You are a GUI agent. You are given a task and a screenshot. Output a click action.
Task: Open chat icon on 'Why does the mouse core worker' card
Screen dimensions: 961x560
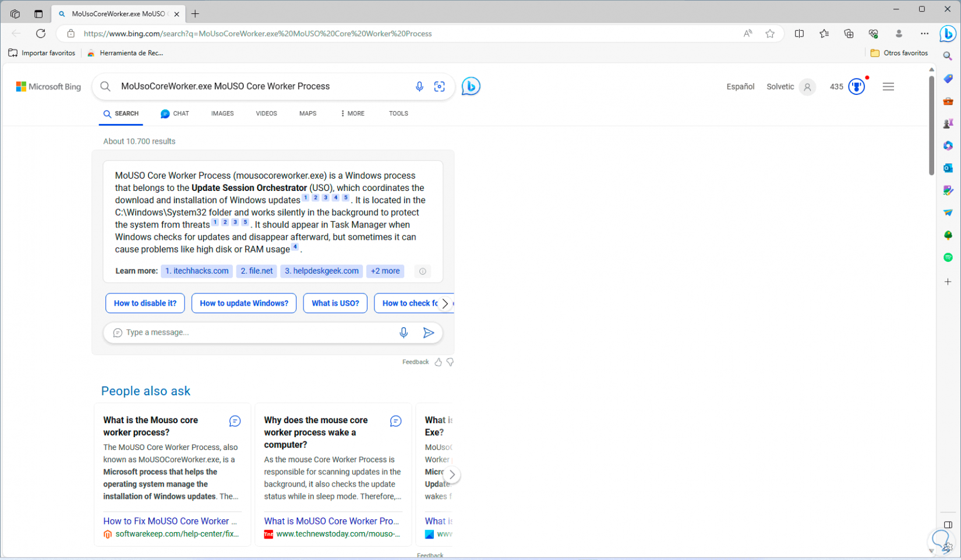pos(395,421)
